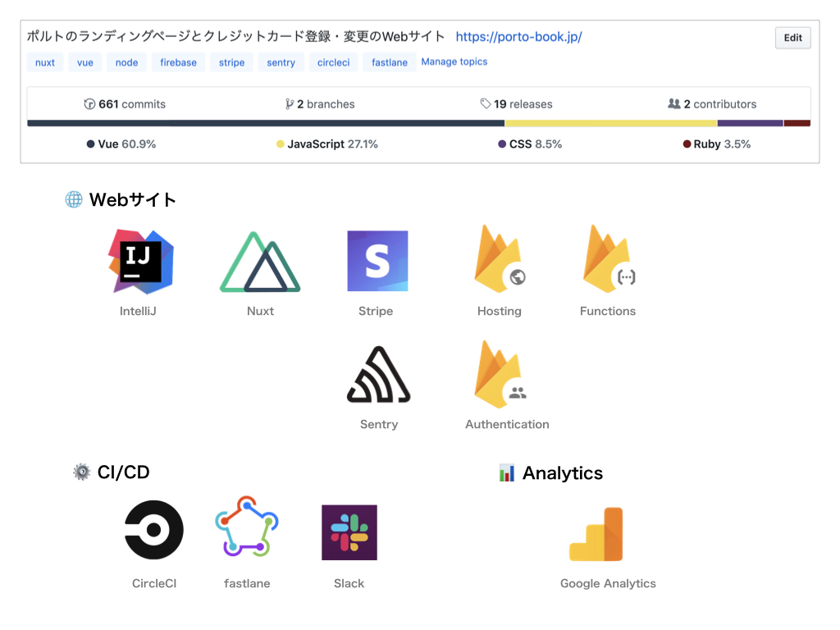This screenshot has height=630, width=840.
Task: Click the Google Analytics logo
Action: click(596, 534)
